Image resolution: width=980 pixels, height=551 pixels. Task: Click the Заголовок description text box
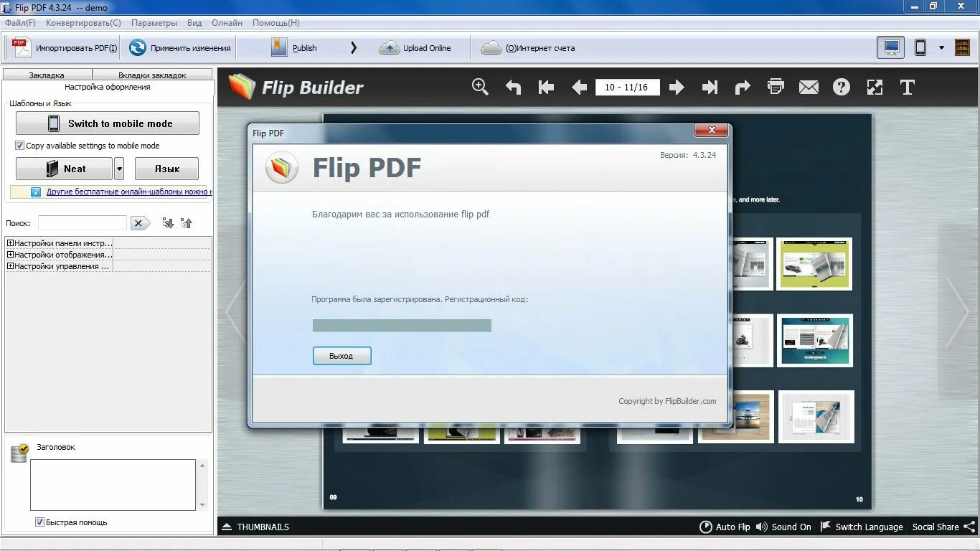pyautogui.click(x=113, y=485)
